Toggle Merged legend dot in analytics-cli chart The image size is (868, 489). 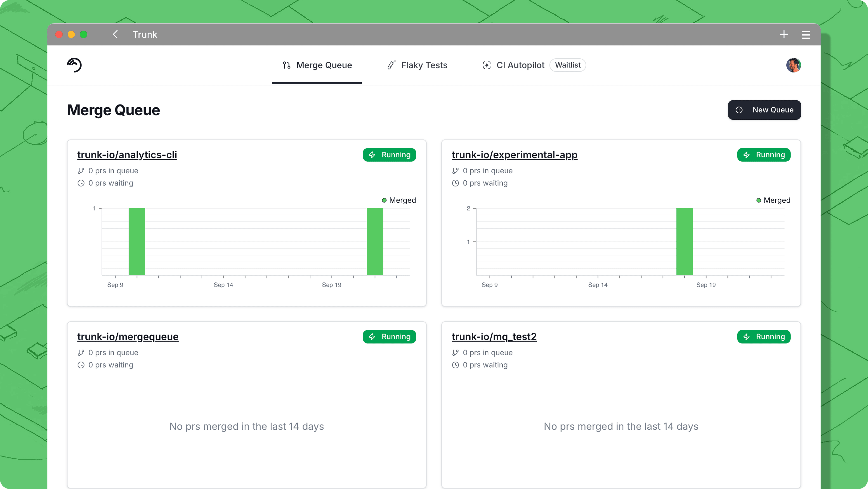point(384,200)
